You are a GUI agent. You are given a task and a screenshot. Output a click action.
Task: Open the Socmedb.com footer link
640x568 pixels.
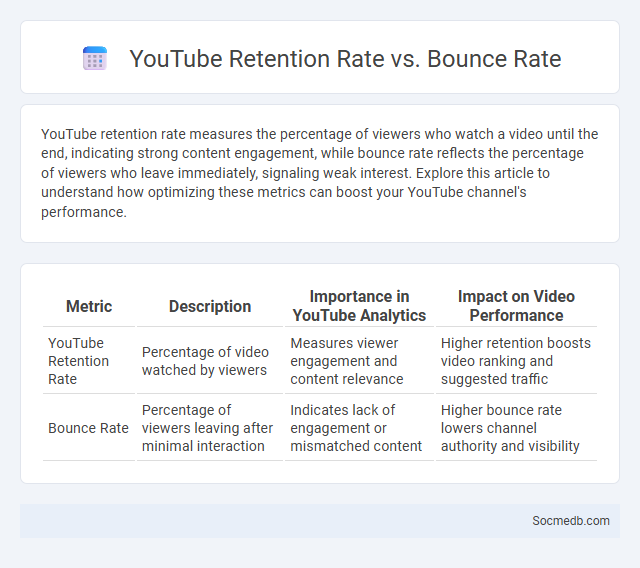click(571, 521)
